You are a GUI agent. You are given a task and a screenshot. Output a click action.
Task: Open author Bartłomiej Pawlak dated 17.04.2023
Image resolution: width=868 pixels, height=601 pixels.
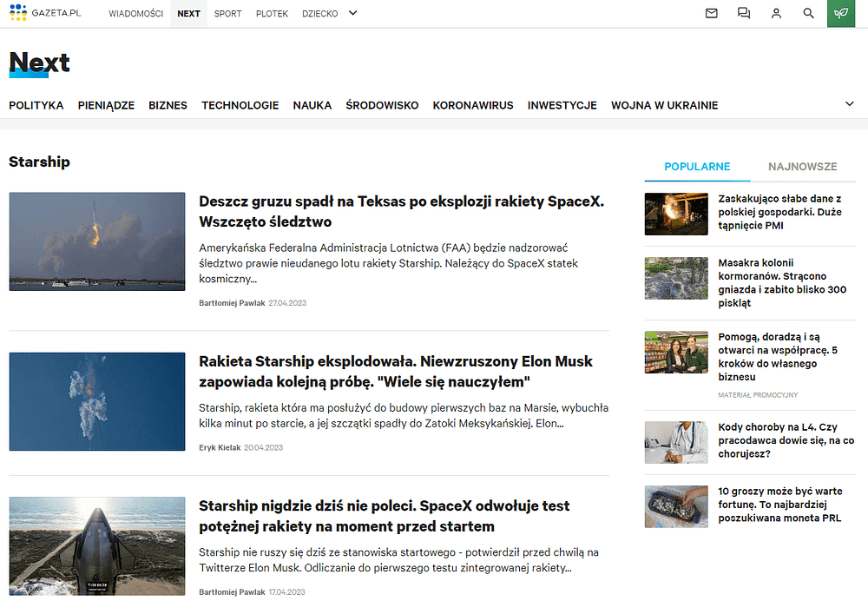pyautogui.click(x=232, y=592)
